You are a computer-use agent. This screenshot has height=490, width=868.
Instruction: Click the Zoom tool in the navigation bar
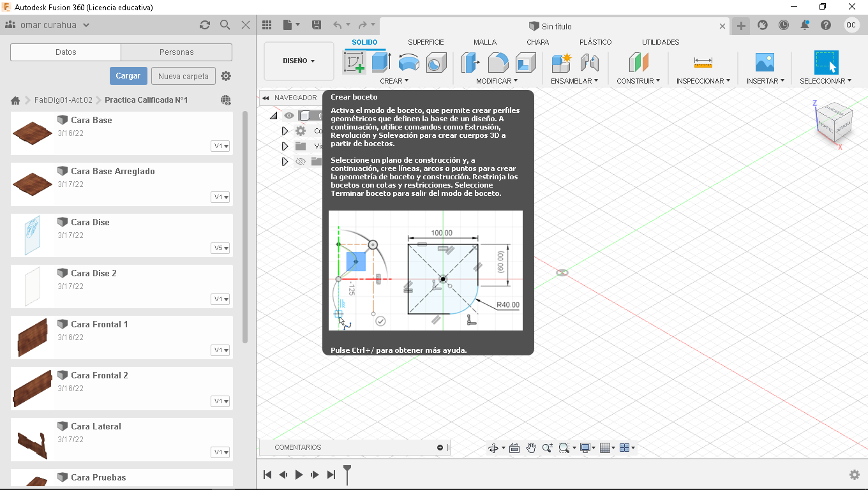coord(546,447)
